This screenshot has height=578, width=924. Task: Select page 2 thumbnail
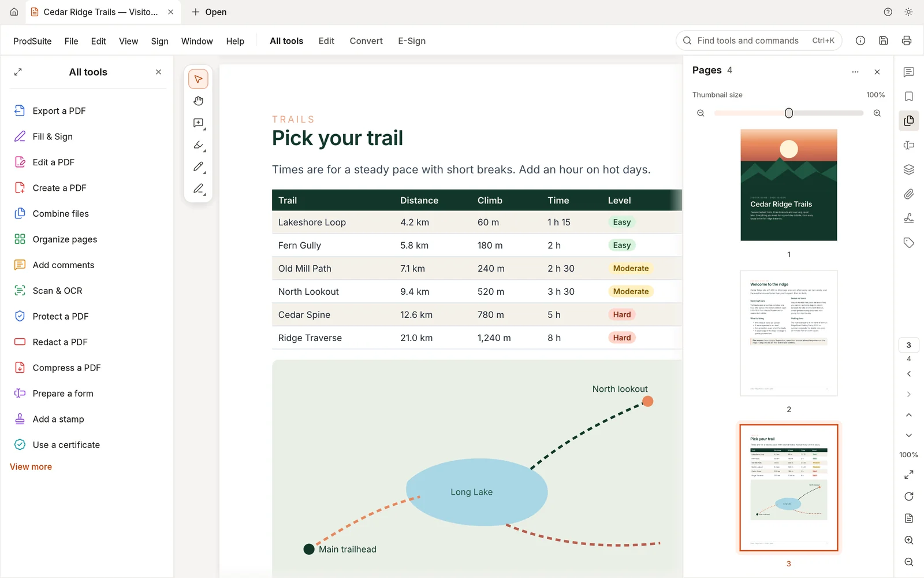click(x=789, y=333)
